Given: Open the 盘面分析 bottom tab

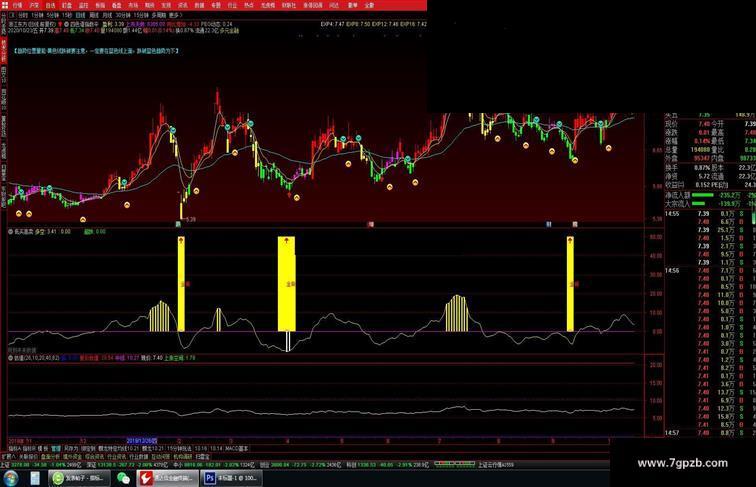Looking at the screenshot, I should [x=50, y=456].
